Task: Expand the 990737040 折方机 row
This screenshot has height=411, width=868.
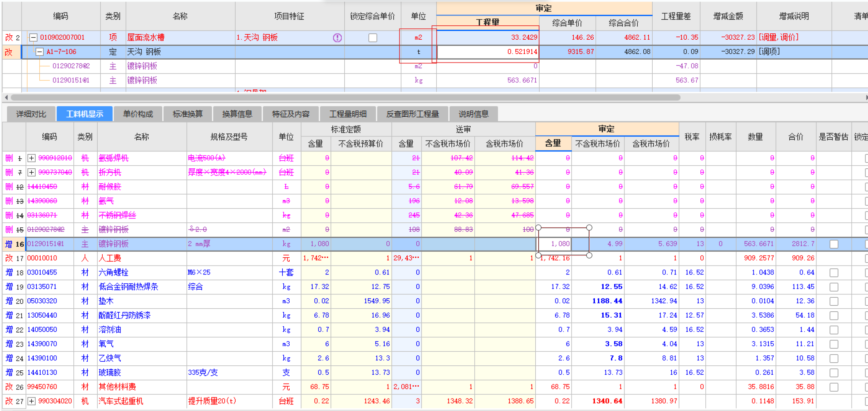Action: click(31, 172)
